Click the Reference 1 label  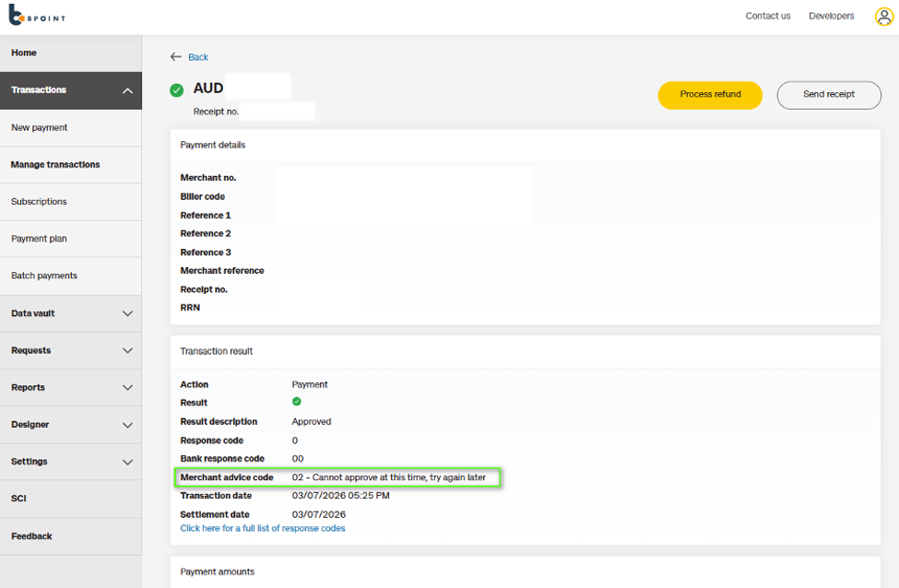pyautogui.click(x=206, y=216)
